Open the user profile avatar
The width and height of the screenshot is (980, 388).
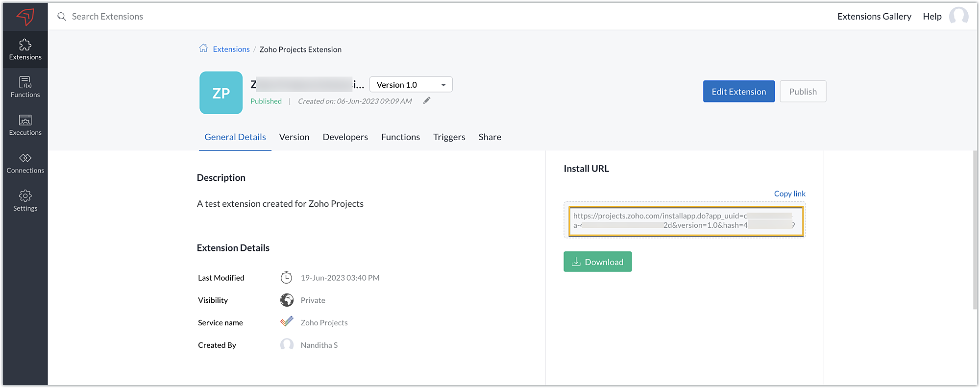click(958, 16)
